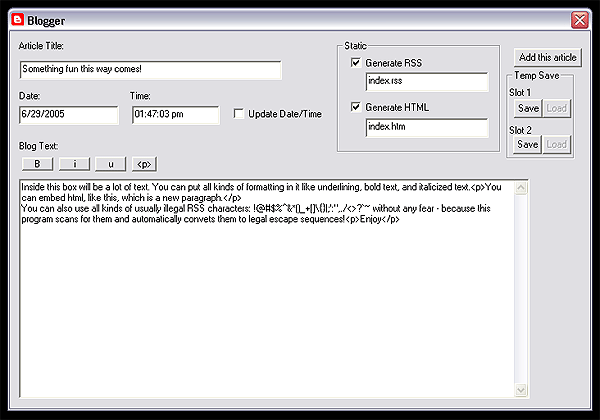Click the index.rss filename field

click(426, 82)
